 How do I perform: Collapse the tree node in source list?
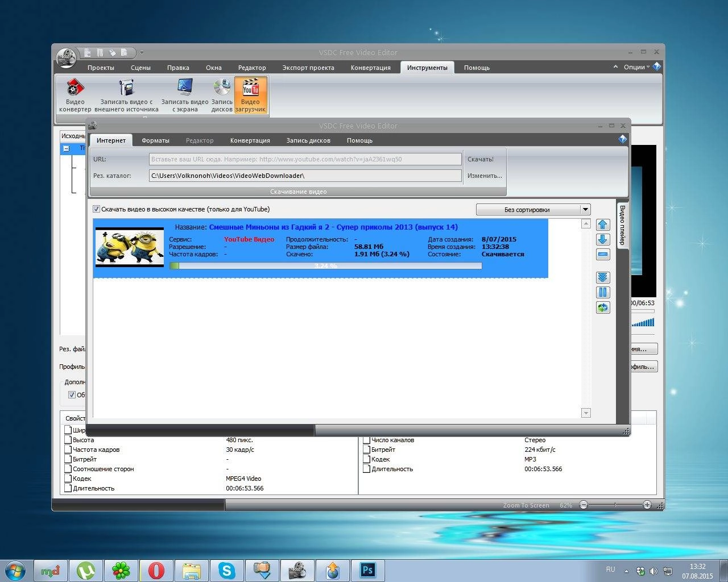[x=66, y=148]
